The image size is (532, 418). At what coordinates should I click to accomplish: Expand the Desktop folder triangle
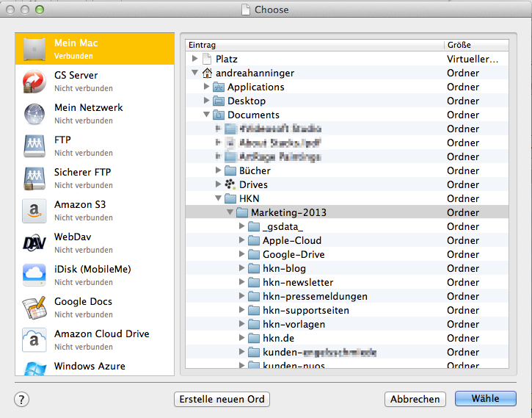point(206,101)
